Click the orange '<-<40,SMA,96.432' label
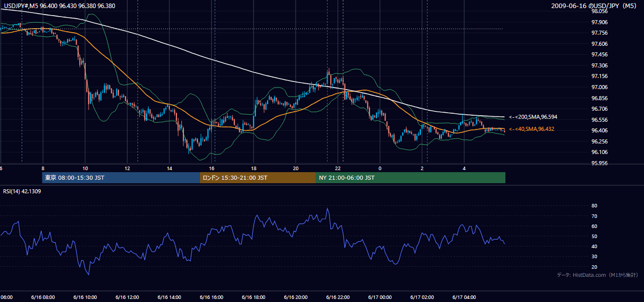Screen dimensions: 644x302 pyautogui.click(x=531, y=129)
